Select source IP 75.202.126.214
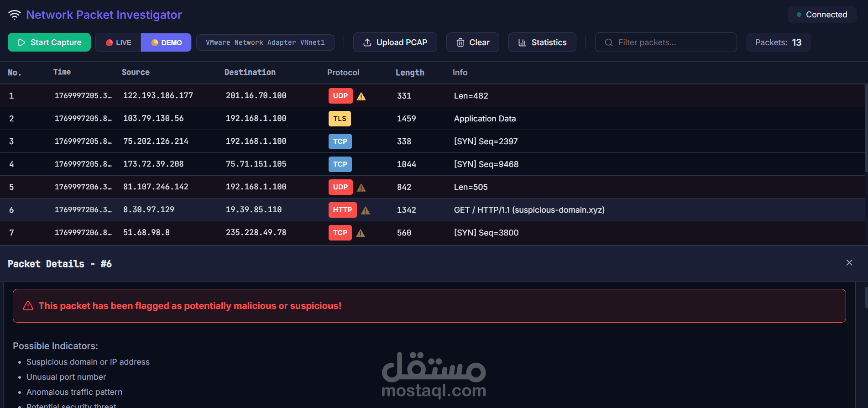Screen dimensions: 868x408 [x=156, y=141]
